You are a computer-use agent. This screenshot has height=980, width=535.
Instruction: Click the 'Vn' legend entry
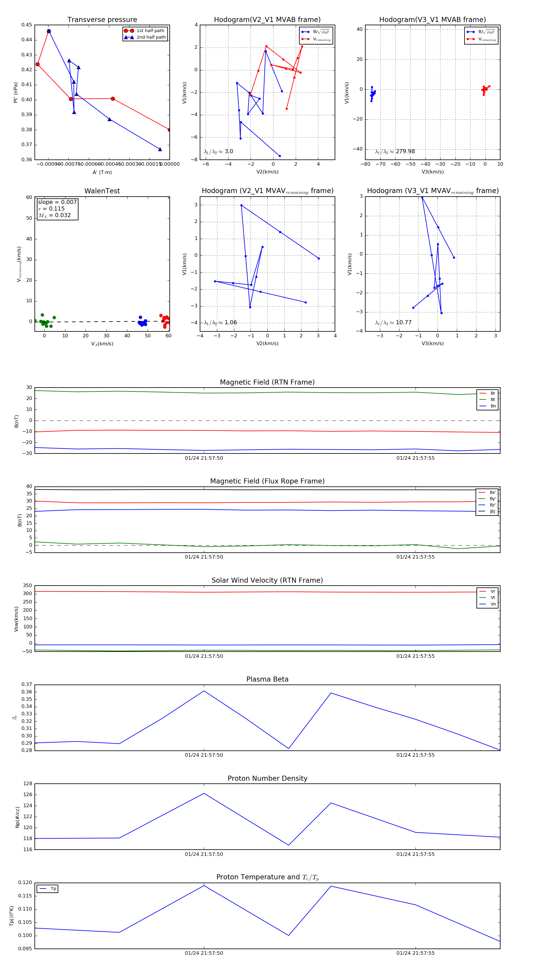coord(487,604)
